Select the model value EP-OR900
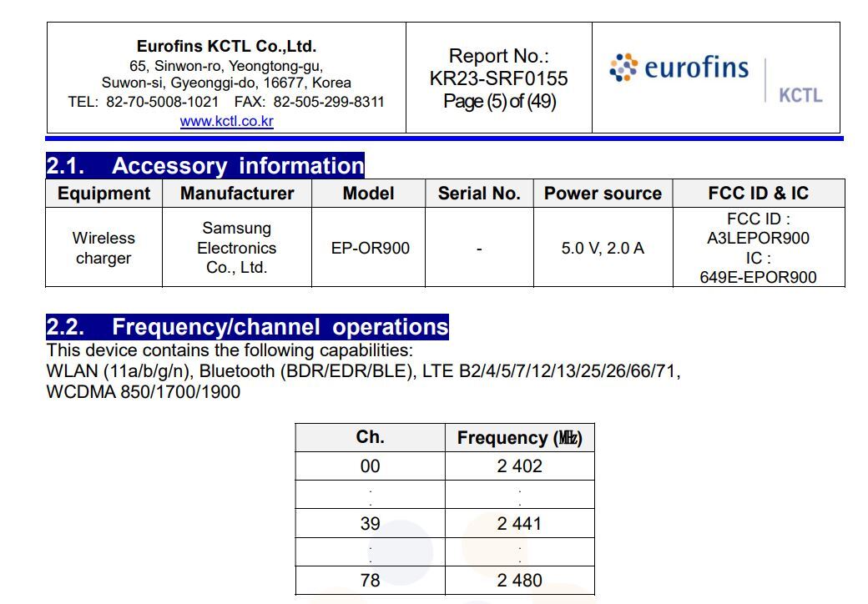 pyautogui.click(x=371, y=248)
